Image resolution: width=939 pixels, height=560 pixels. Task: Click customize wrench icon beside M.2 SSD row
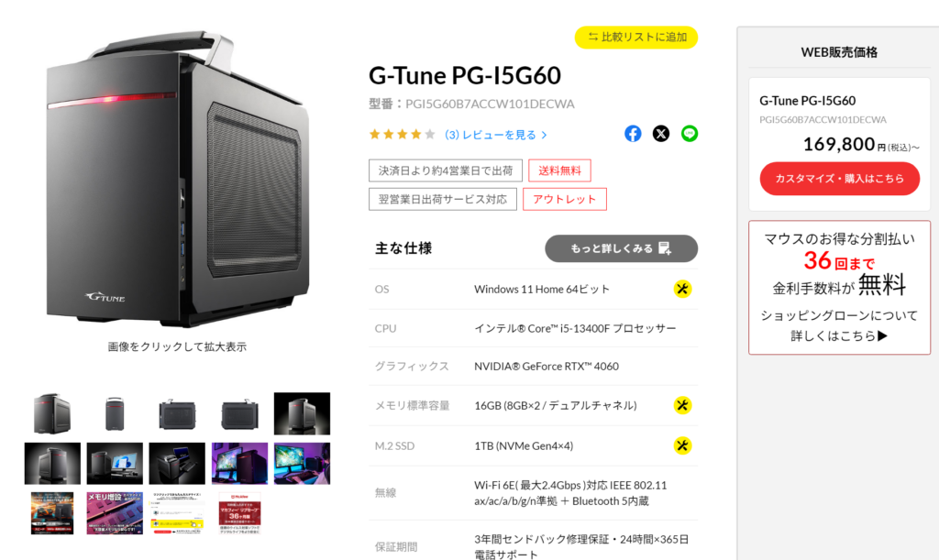click(682, 445)
